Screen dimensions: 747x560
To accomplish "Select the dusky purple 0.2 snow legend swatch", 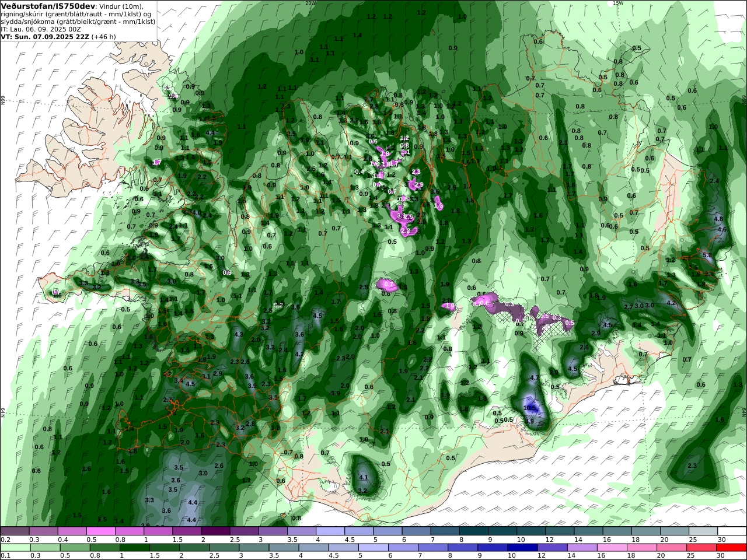I will tap(15, 531).
